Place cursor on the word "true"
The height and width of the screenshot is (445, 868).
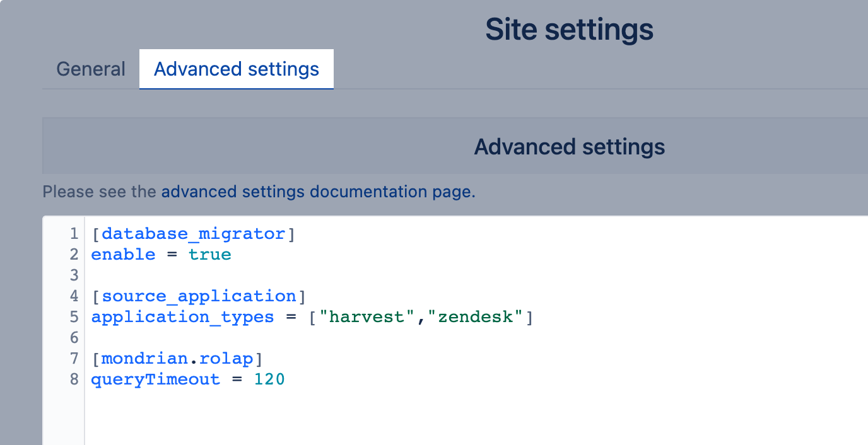(x=209, y=254)
